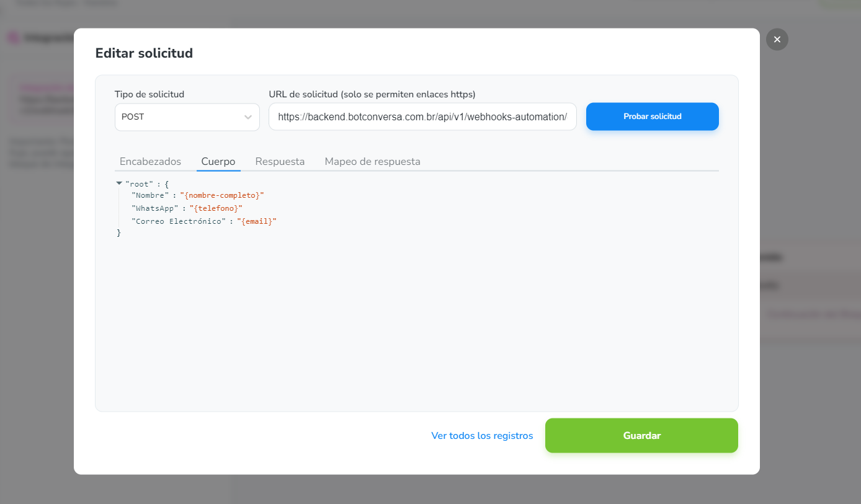Switch to the Encabezados tab
The height and width of the screenshot is (504, 861).
(150, 162)
